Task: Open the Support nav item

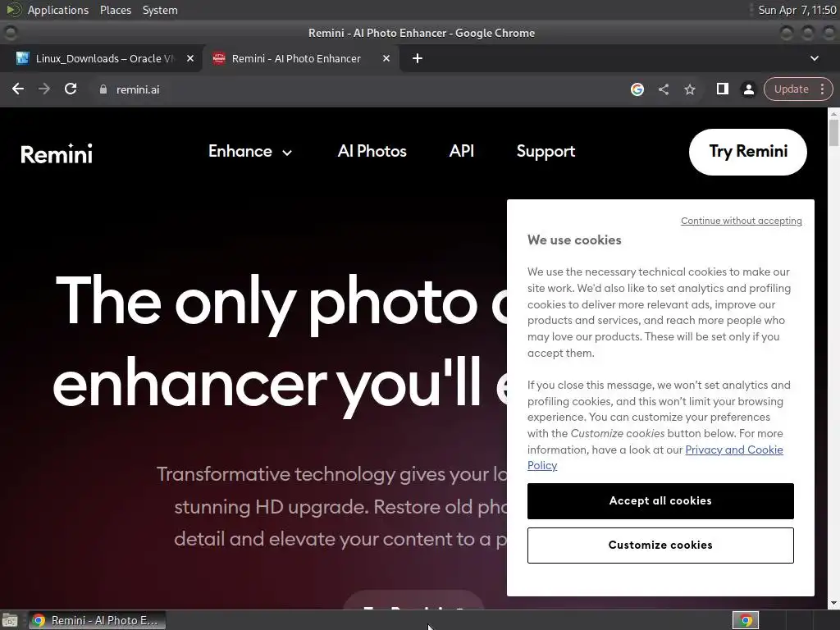Action: [546, 152]
